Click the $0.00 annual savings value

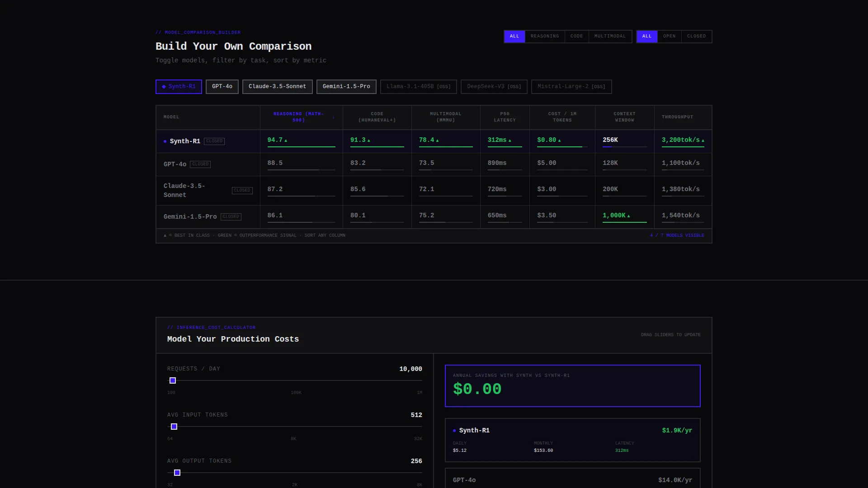click(477, 389)
